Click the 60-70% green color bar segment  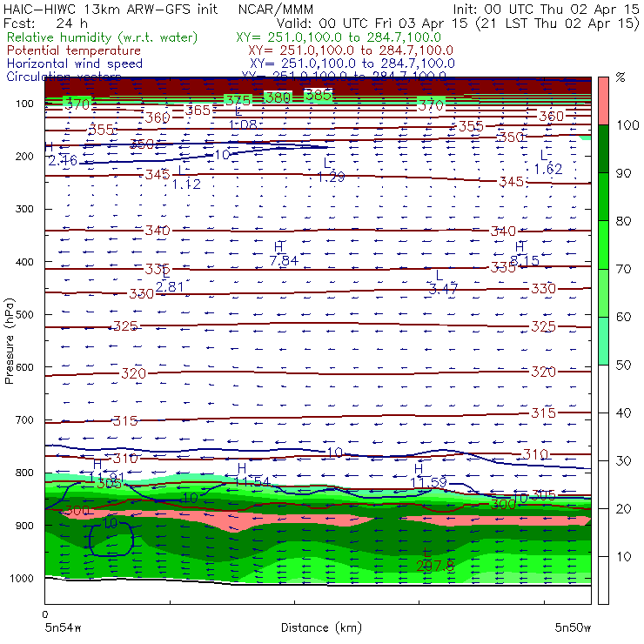603,292
